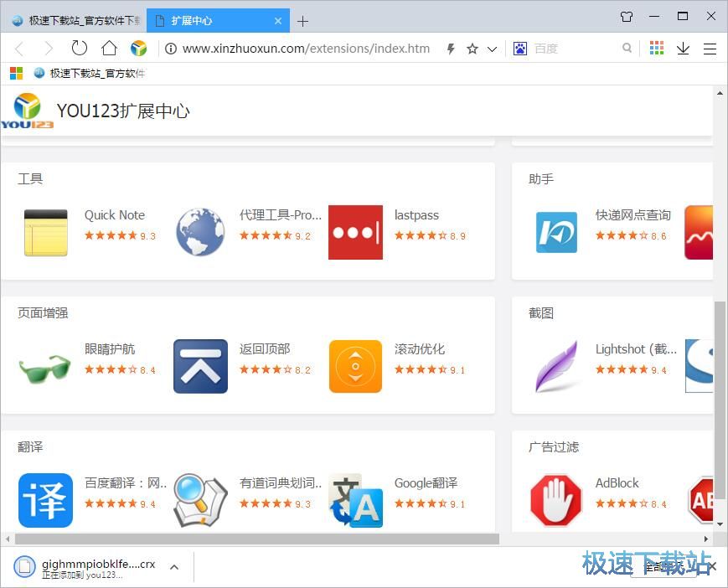Click the site info icon in address bar

tap(171, 49)
